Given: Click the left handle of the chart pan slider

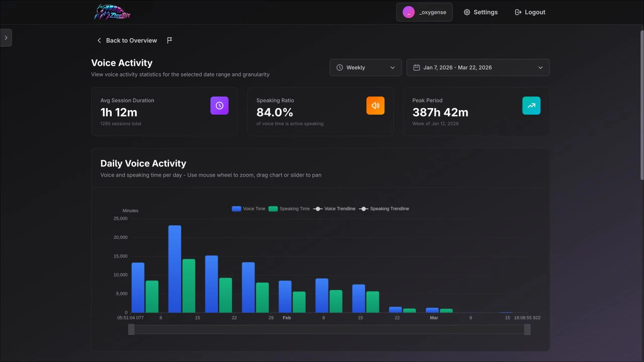Looking at the screenshot, I should (131, 329).
